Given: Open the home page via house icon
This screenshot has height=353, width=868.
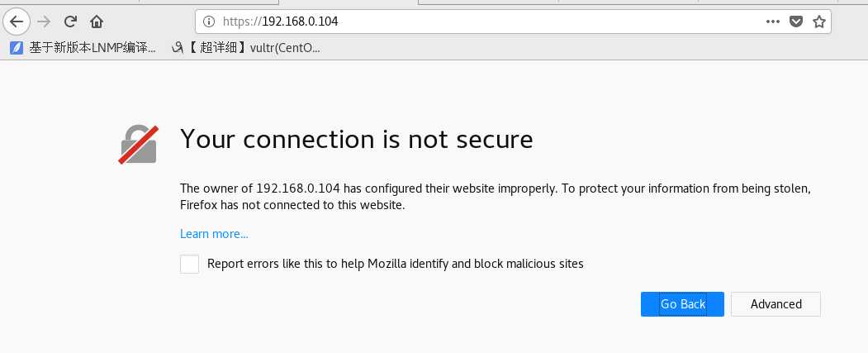Looking at the screenshot, I should click(x=97, y=21).
